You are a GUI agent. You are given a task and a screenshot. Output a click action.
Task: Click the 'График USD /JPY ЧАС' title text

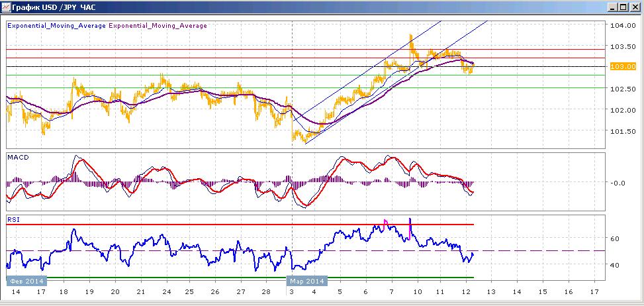pyautogui.click(x=54, y=7)
